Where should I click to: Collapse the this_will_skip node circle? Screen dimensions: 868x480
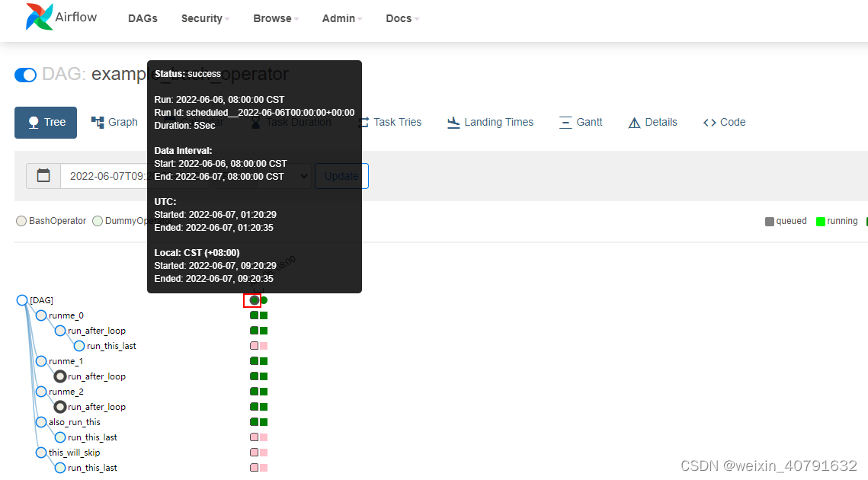pyautogui.click(x=41, y=453)
